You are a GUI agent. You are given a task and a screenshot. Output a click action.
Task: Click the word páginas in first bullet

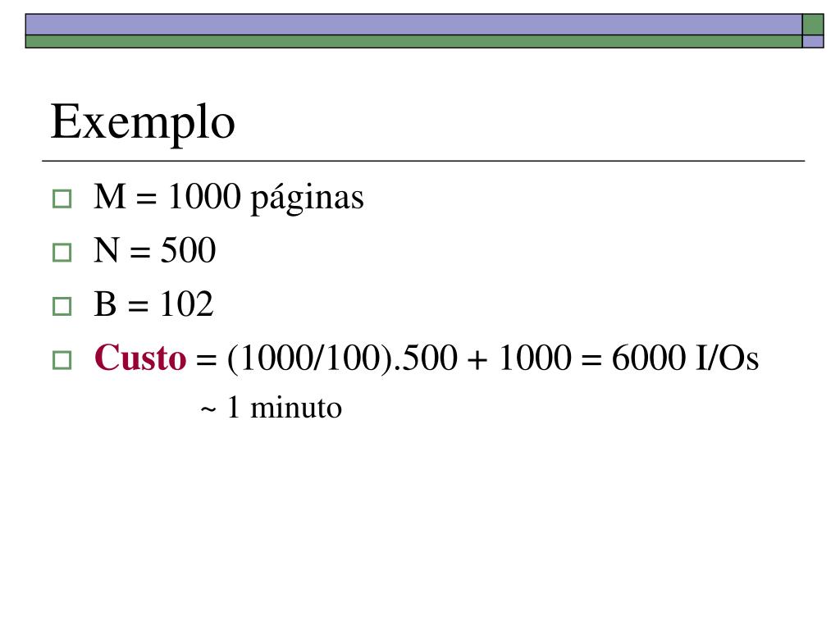pos(308,199)
